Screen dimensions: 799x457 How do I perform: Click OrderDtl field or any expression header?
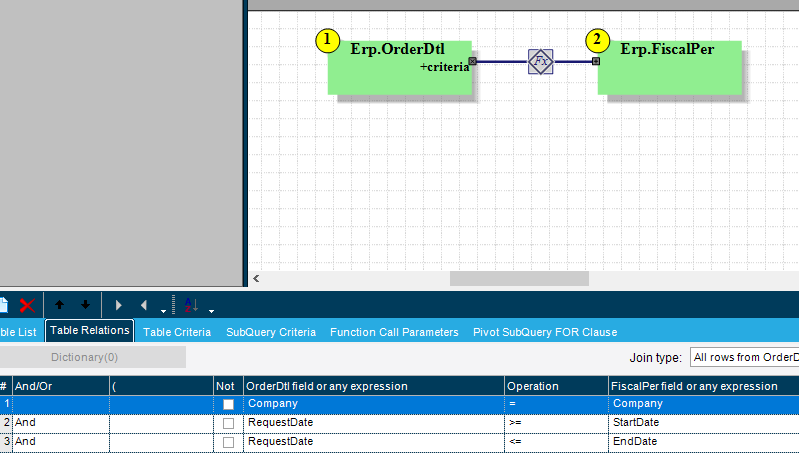click(x=374, y=386)
